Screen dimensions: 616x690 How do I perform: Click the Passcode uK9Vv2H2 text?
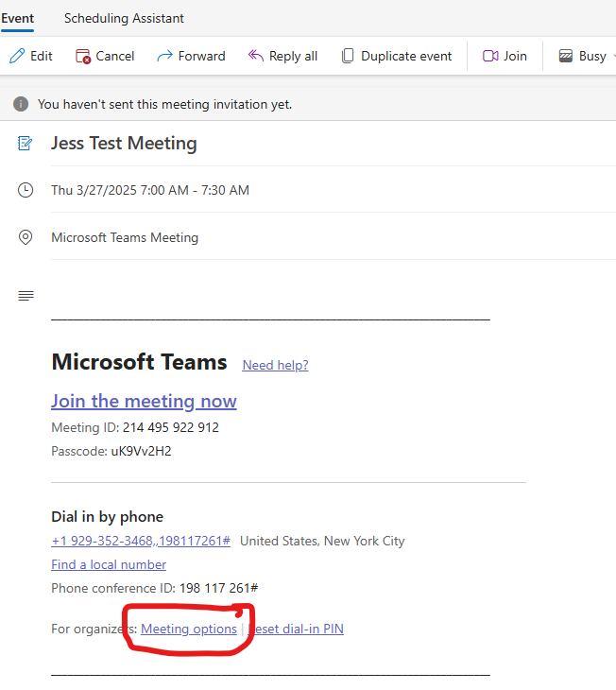point(111,451)
